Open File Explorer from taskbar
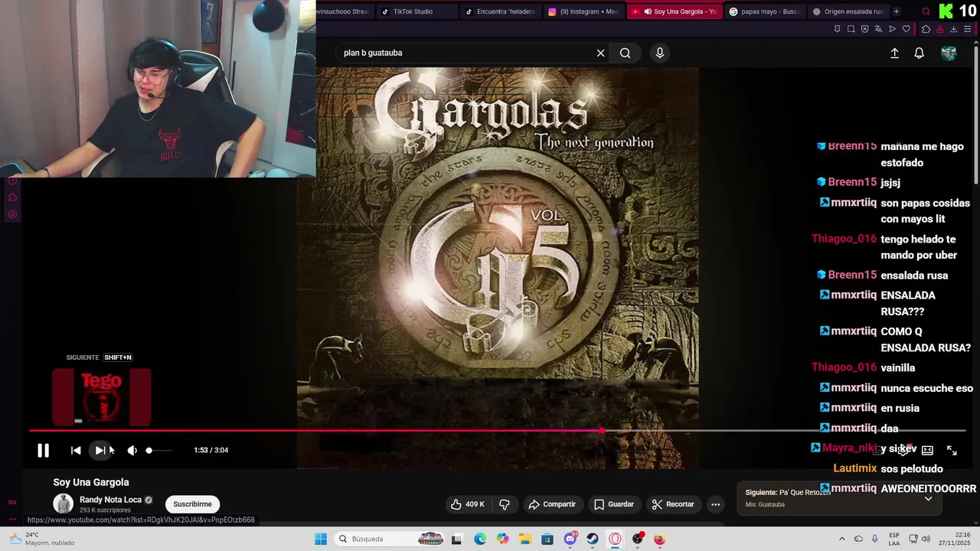Screen dimensions: 980x551 point(524,539)
